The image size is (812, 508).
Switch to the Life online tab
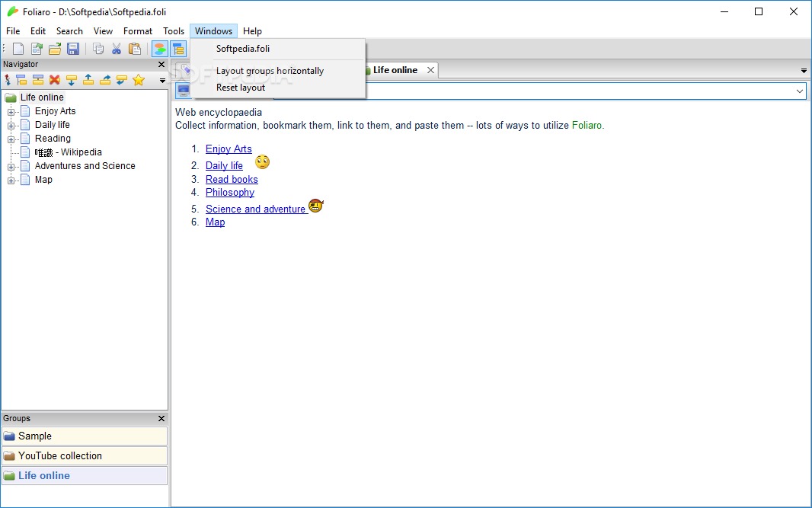(x=395, y=70)
